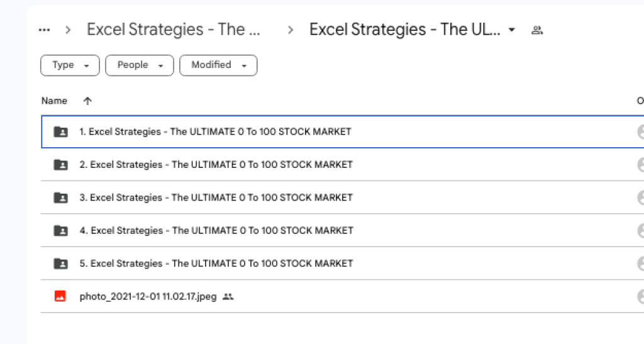Screen dimensions: 644x344
Task: Click the name sort arrow icon
Action: (x=87, y=101)
